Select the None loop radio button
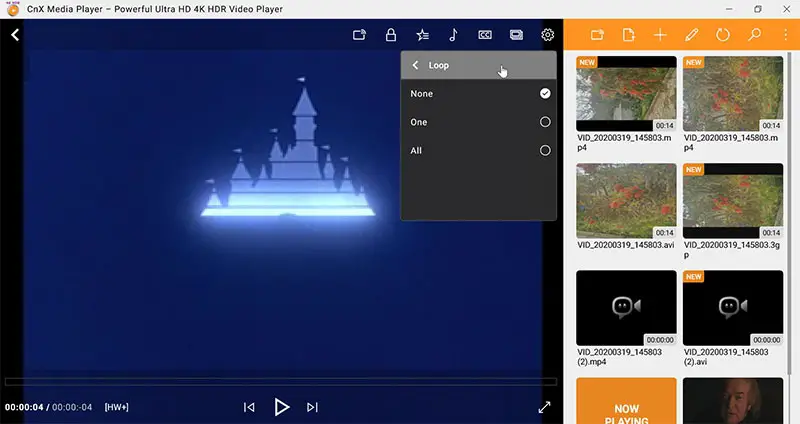 pos(545,93)
